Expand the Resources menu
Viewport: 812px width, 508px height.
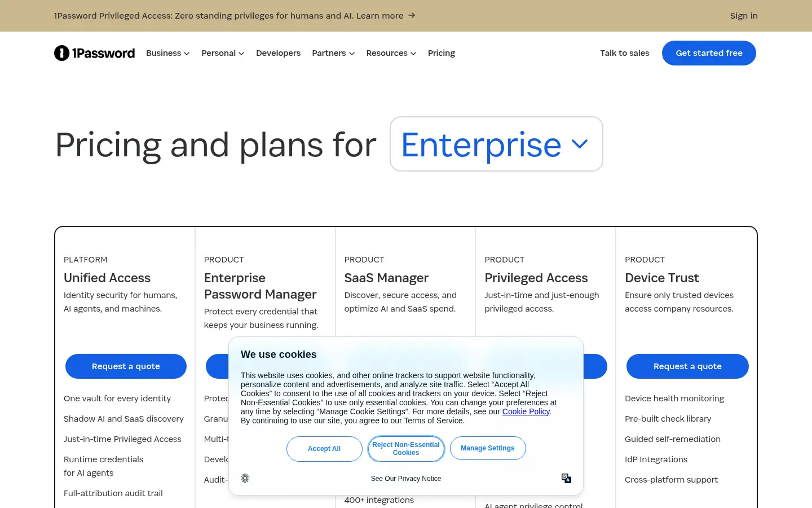(x=391, y=53)
